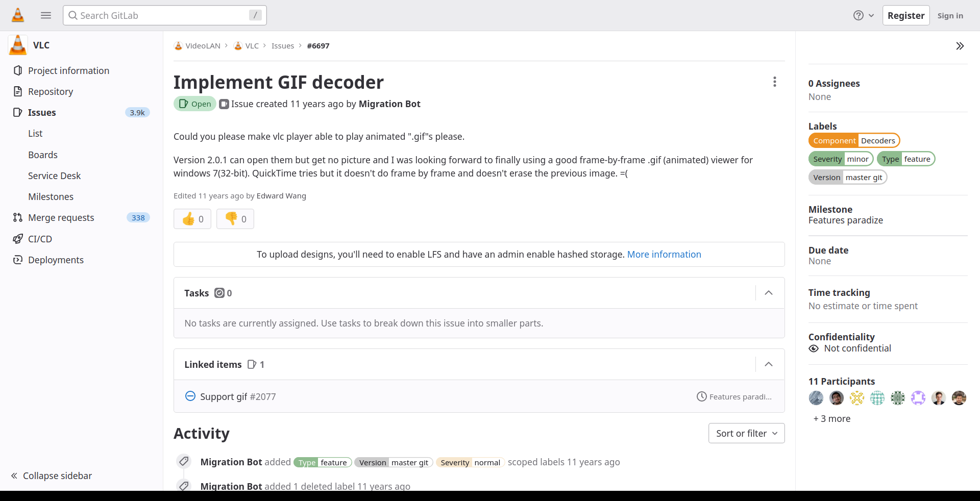Screen dimensions: 980x501
Task: Click the first participant avatar
Action: point(816,398)
